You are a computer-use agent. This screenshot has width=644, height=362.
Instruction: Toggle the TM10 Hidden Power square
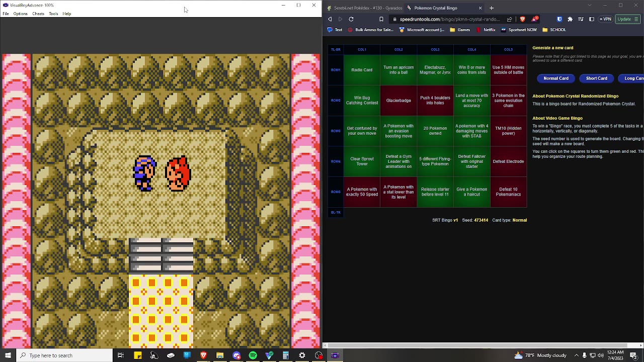point(508,131)
